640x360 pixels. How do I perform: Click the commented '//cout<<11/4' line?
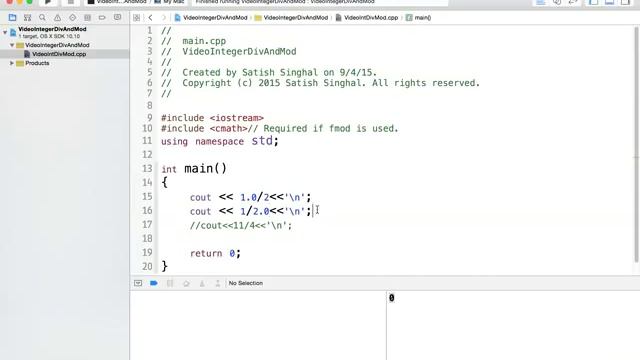click(241, 226)
